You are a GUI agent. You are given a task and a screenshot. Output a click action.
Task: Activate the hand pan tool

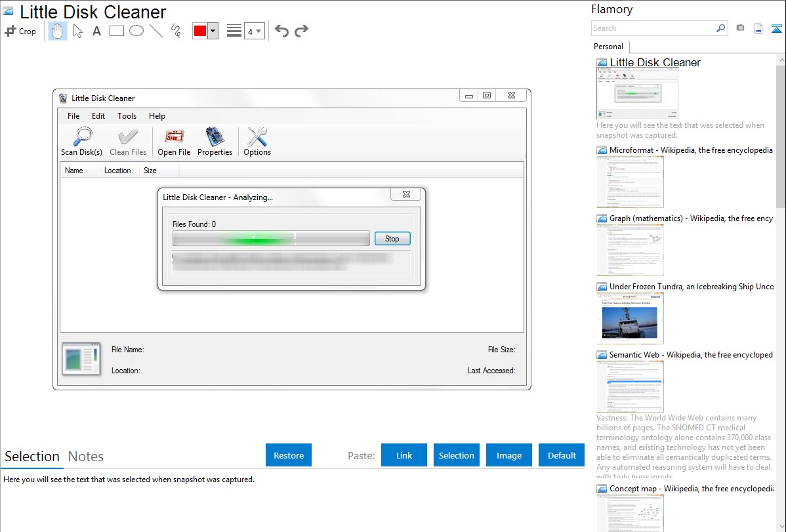58,31
